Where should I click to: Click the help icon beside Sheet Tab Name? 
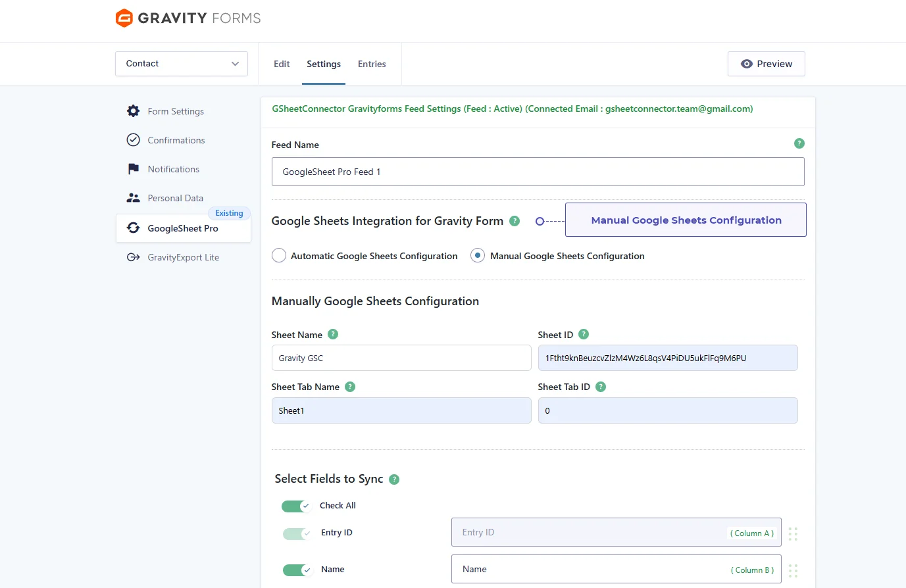[x=350, y=387]
